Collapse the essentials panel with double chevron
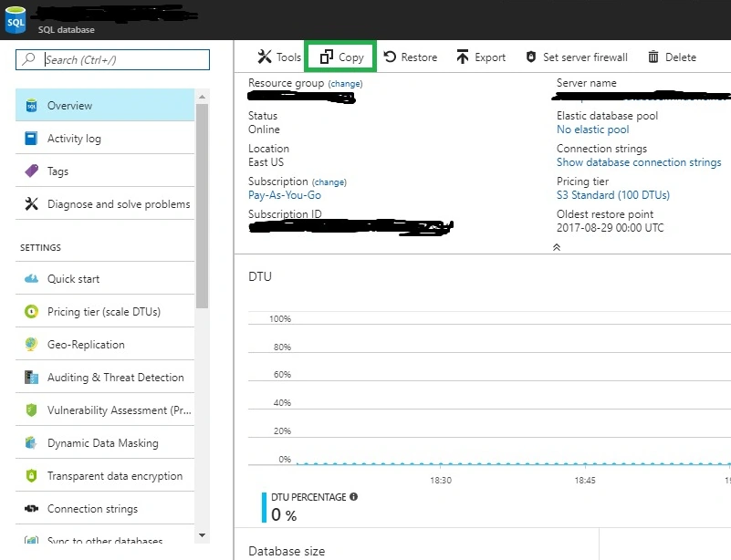 tap(556, 247)
